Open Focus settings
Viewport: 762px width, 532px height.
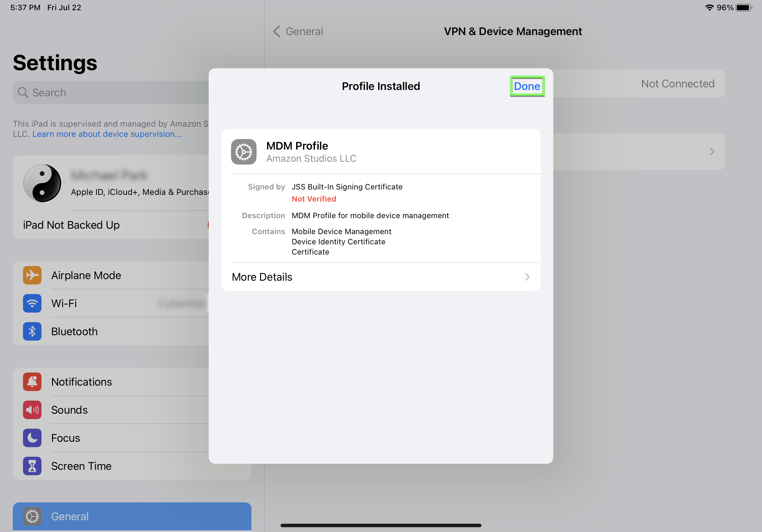coord(111,438)
